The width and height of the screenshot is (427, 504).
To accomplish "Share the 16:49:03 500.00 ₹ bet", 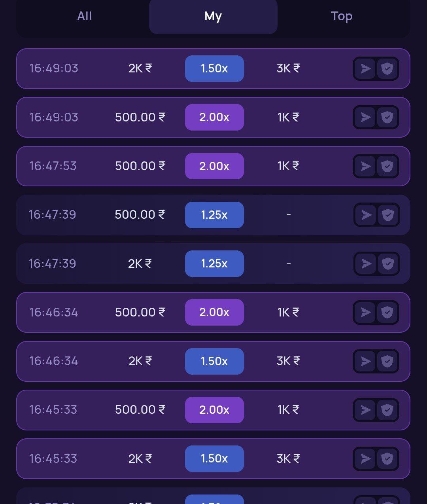I will [x=366, y=117].
